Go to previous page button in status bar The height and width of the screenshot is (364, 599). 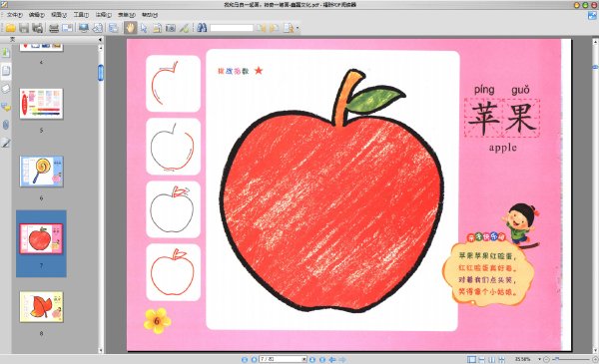coord(254,359)
